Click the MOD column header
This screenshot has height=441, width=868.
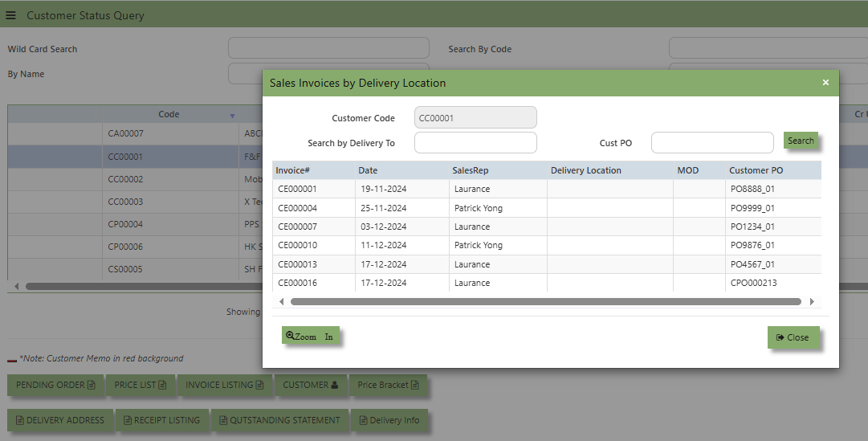699,170
